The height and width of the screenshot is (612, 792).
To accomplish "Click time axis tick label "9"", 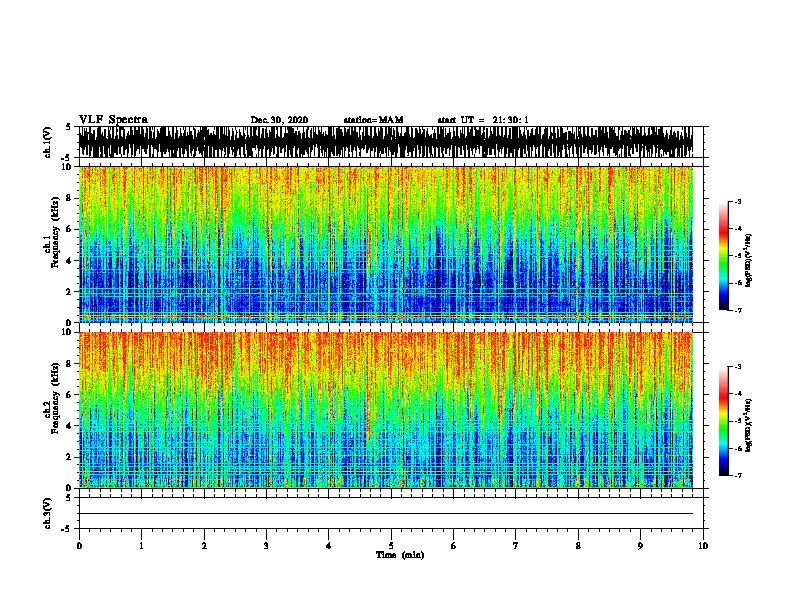I will point(640,546).
